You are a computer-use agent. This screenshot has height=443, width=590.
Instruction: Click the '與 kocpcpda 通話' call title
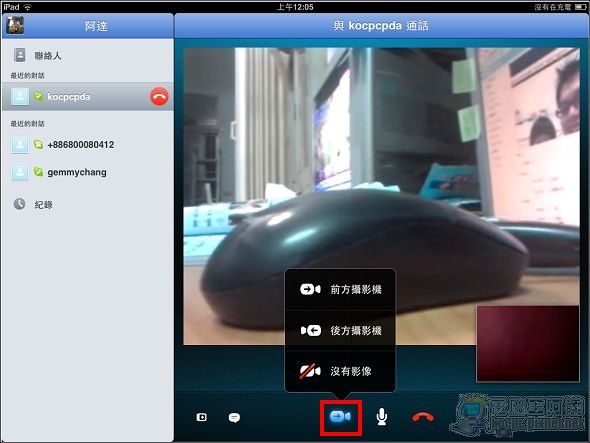(x=381, y=26)
